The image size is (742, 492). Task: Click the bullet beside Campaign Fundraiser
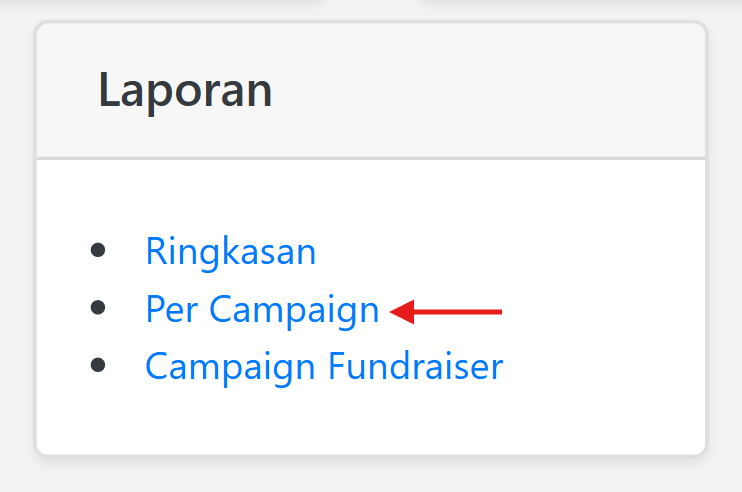(x=98, y=366)
